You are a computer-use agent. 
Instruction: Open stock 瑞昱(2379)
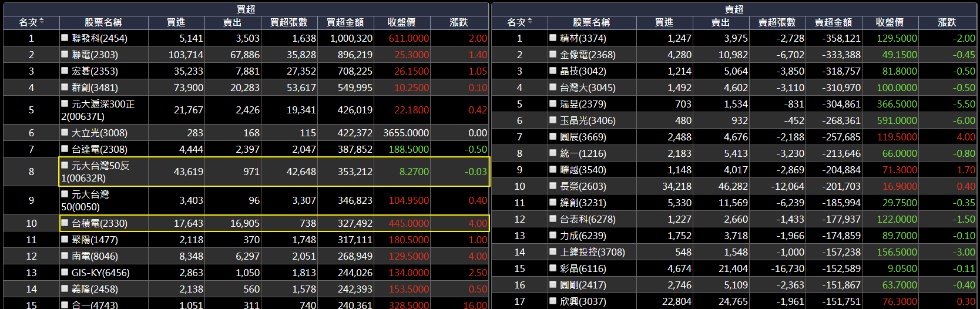(x=583, y=103)
